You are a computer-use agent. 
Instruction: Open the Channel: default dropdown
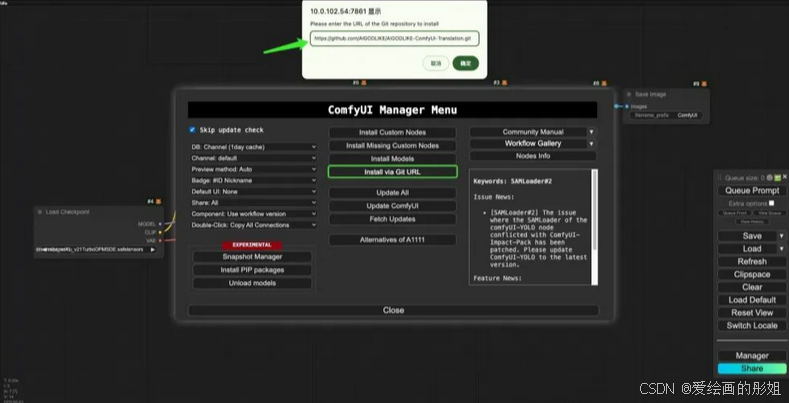tap(254, 158)
